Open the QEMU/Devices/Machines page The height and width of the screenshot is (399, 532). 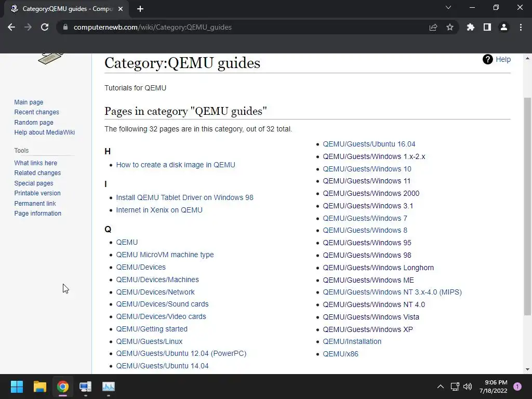click(x=157, y=280)
